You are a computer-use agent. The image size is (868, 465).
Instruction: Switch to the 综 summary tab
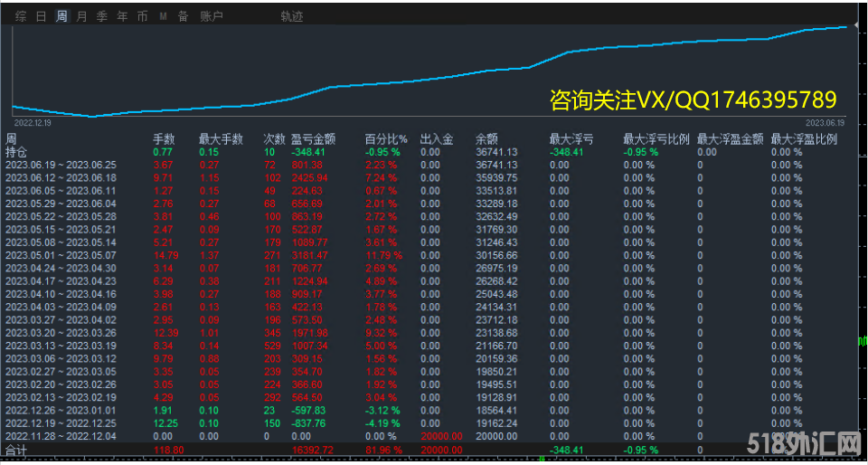click(x=21, y=16)
